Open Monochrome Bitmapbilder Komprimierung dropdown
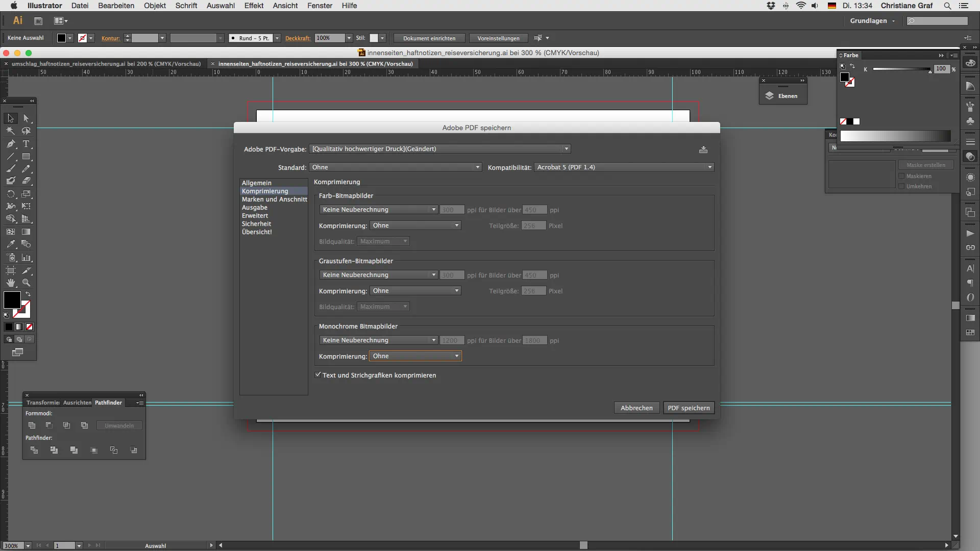The image size is (980, 551). point(415,356)
